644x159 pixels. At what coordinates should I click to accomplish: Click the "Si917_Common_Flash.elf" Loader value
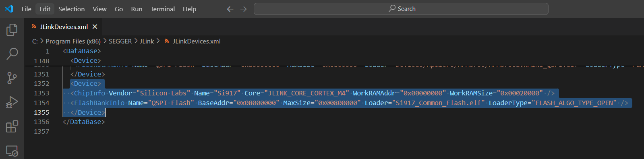click(438, 103)
